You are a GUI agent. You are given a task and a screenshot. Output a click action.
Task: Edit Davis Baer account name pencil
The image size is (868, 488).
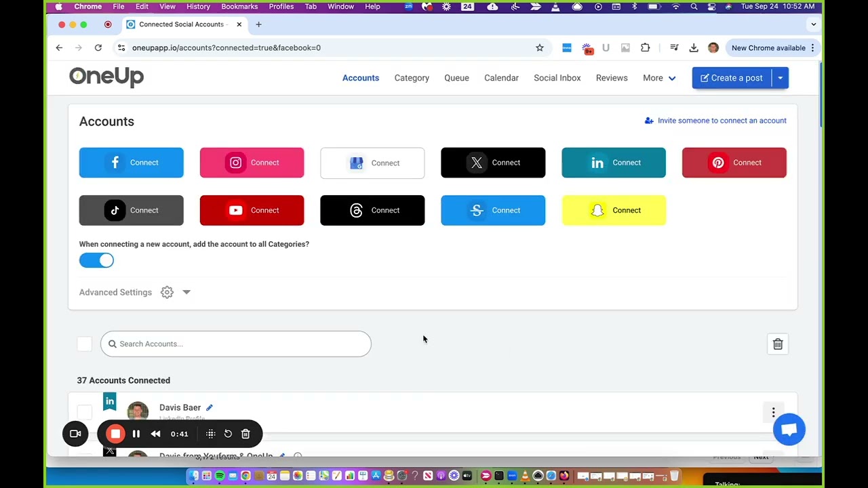click(210, 407)
